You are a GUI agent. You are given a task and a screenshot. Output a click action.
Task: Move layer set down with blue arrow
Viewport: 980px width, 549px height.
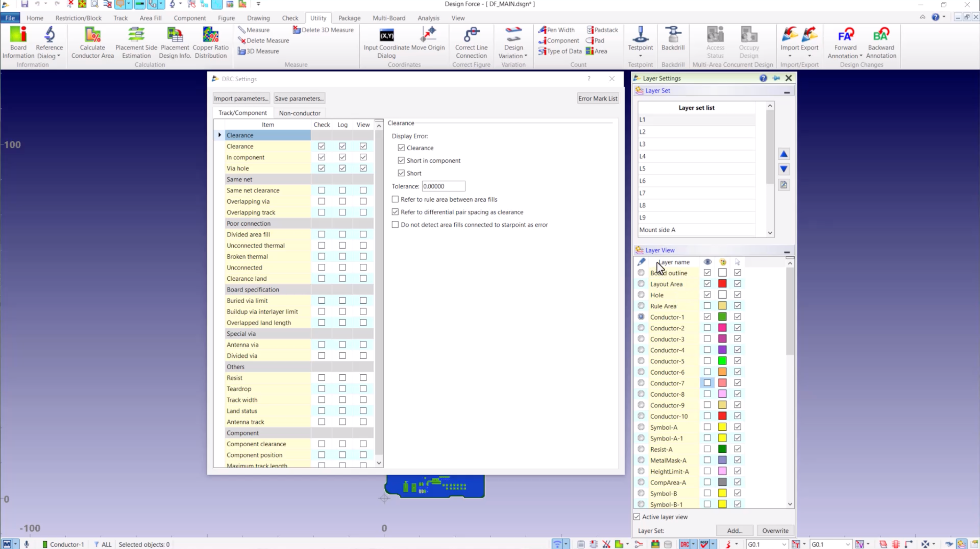pos(784,169)
